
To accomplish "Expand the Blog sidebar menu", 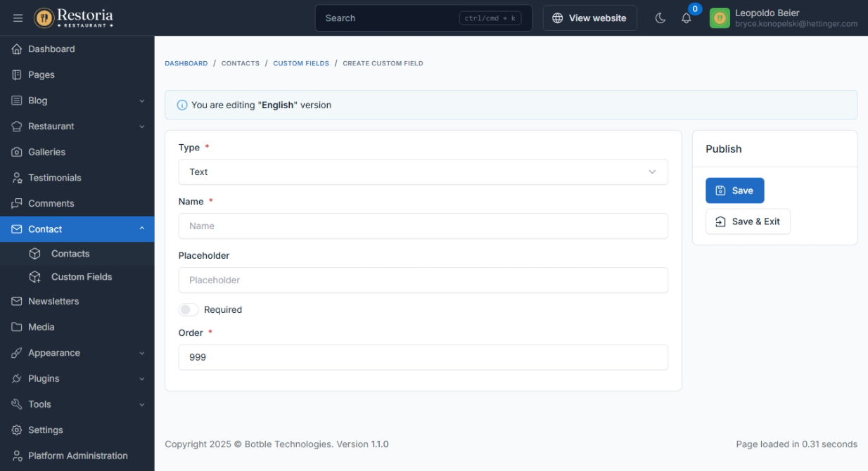I will click(77, 101).
